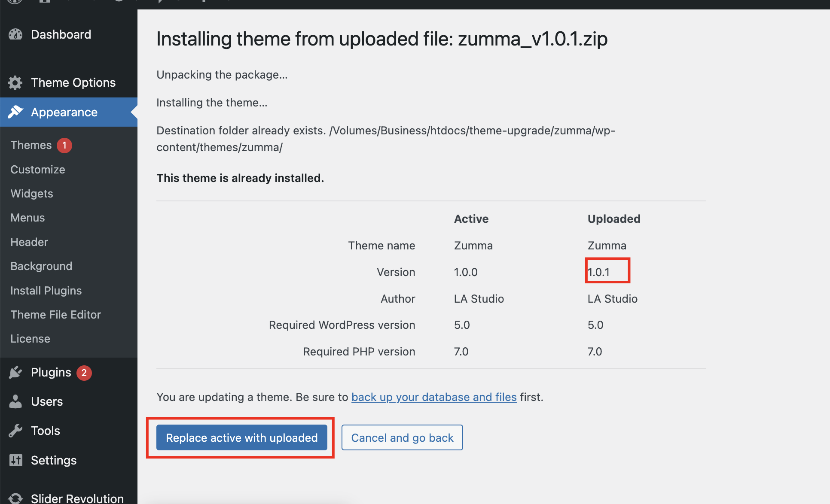Open the Menus submenu item
830x504 pixels.
[x=27, y=218]
